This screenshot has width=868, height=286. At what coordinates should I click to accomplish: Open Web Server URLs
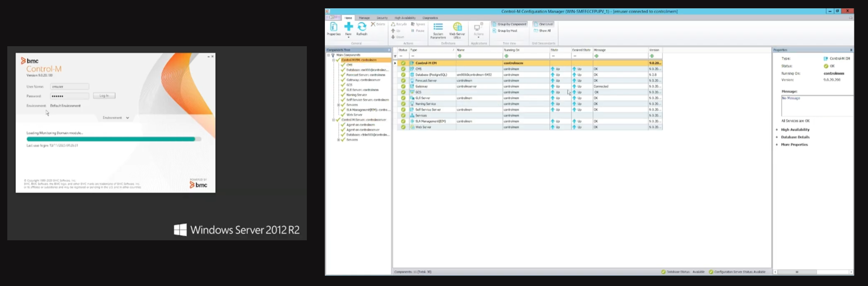pos(457,30)
